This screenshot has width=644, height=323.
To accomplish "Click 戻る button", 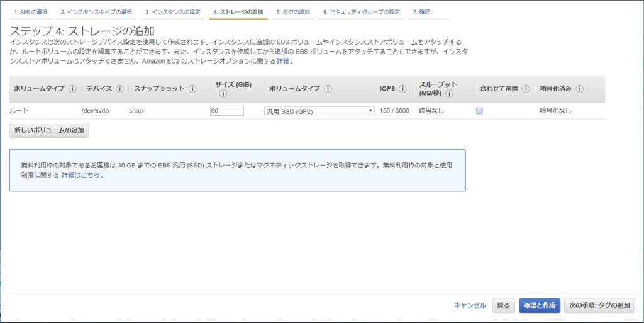I will coord(503,305).
